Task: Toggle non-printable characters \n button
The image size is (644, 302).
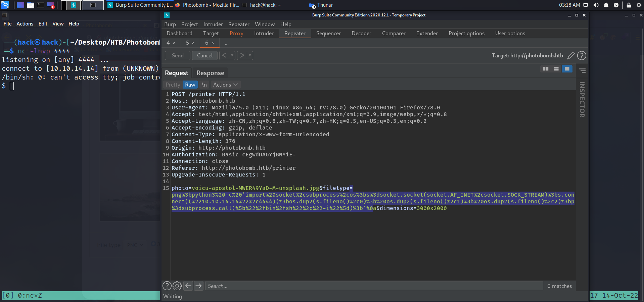Action: [204, 85]
